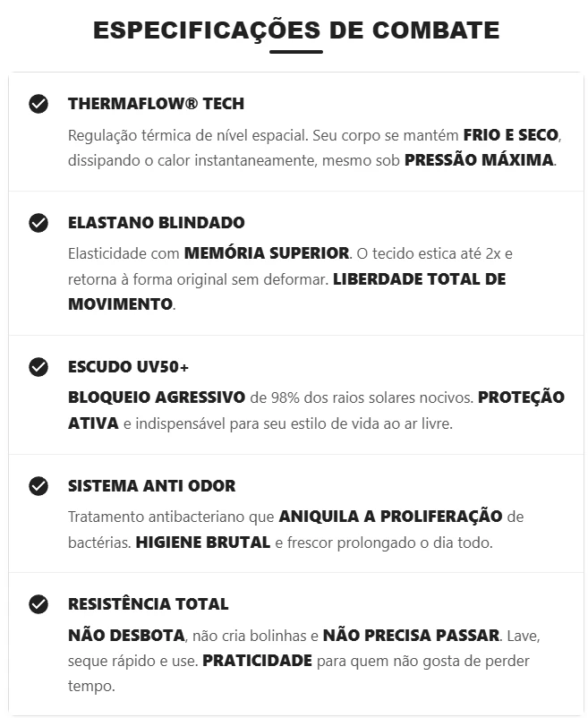This screenshot has width=588, height=718.
Task: Select the ELASTANO BLINDADO heading
Action: (x=156, y=223)
